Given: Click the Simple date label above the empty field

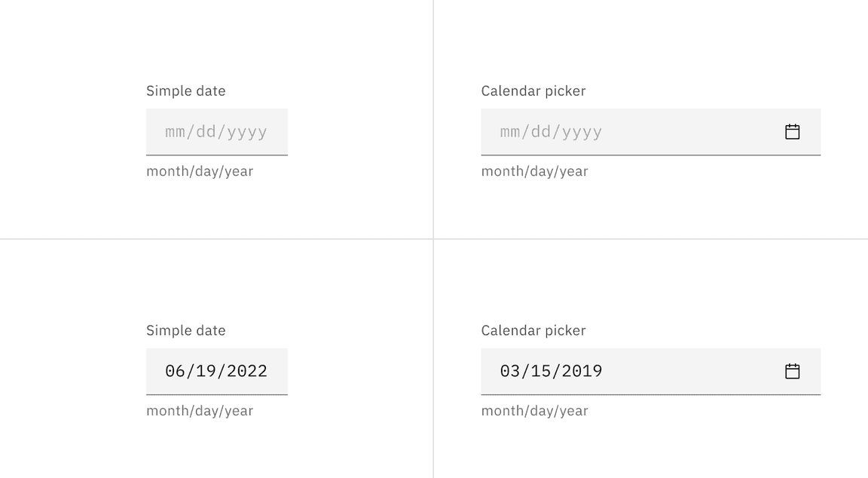Looking at the screenshot, I should pos(185,90).
